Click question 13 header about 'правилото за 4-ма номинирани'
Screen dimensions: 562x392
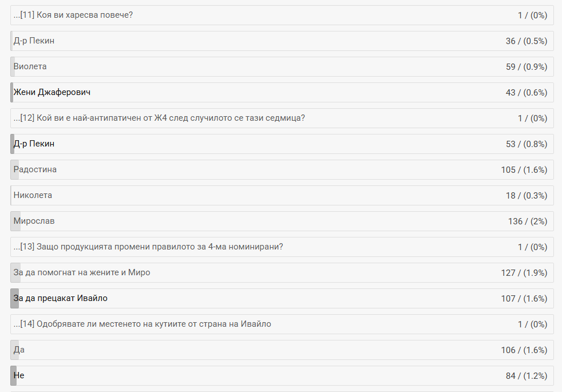[x=149, y=247]
